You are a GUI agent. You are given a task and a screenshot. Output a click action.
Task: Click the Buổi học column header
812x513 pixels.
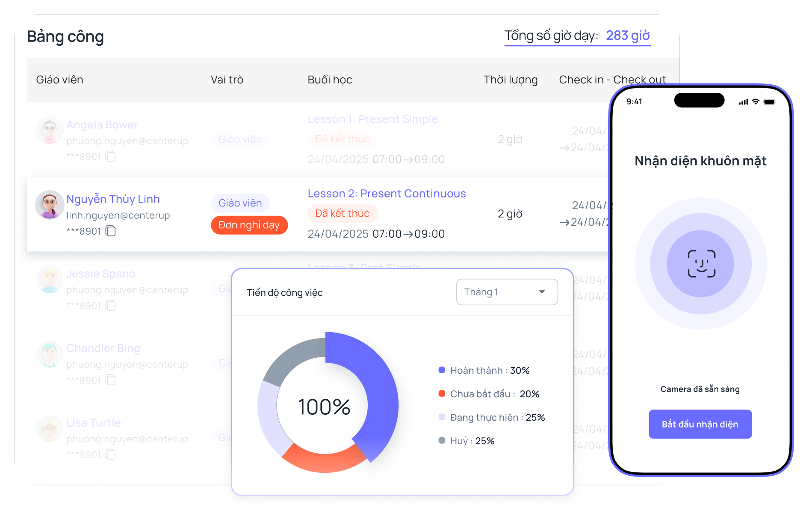[x=330, y=80]
